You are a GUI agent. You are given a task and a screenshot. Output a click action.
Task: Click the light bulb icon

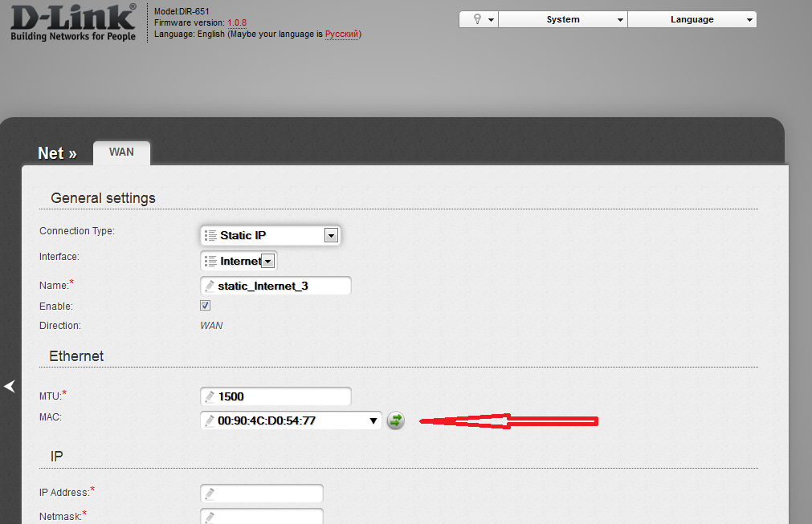pos(477,19)
